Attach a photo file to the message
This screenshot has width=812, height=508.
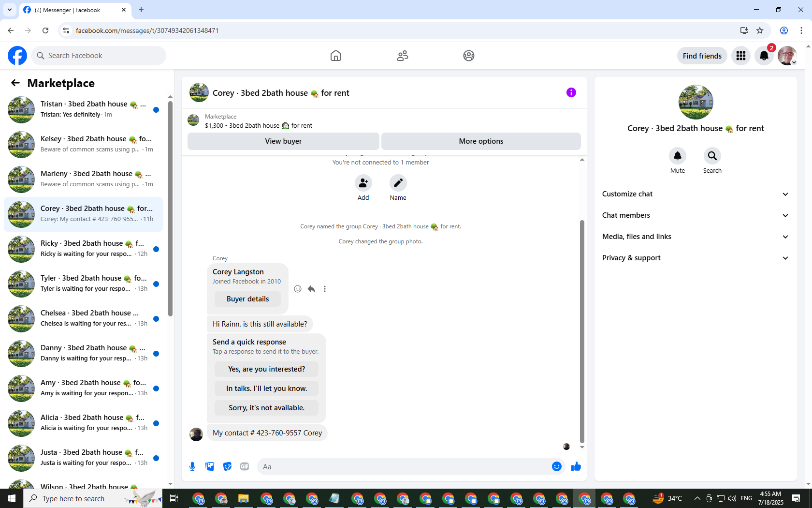coord(210,466)
